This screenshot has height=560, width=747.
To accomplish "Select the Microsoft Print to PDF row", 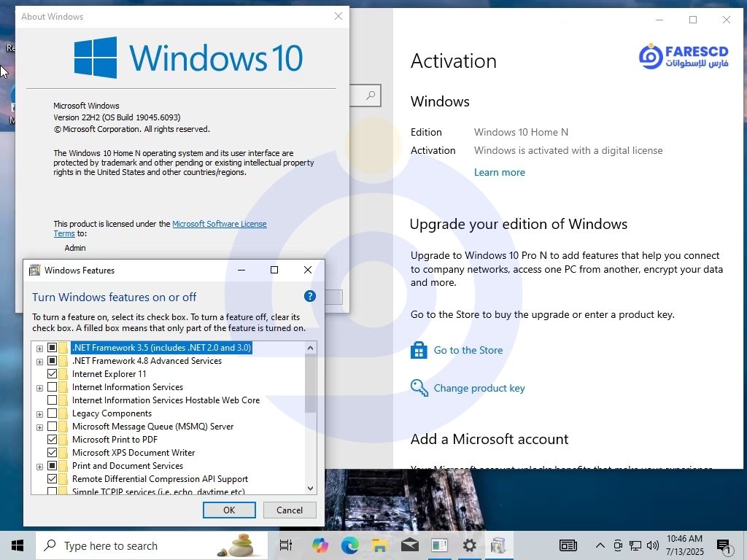I will (x=115, y=440).
